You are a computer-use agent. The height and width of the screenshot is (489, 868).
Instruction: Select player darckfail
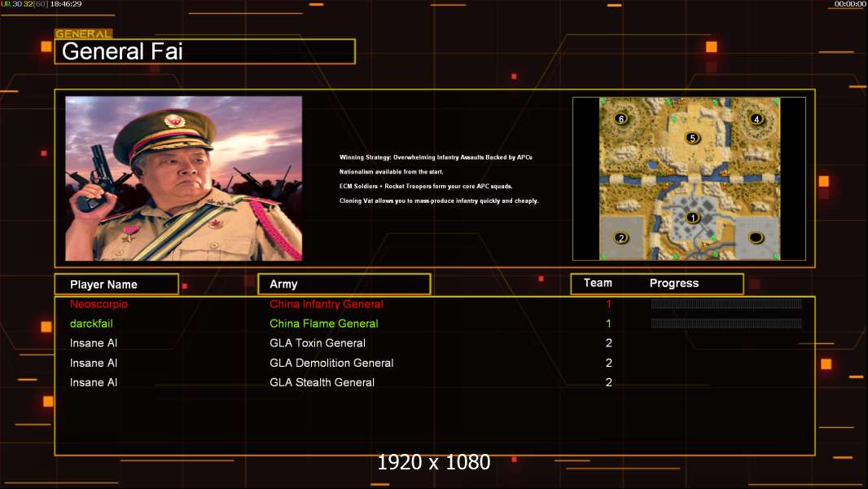click(91, 324)
